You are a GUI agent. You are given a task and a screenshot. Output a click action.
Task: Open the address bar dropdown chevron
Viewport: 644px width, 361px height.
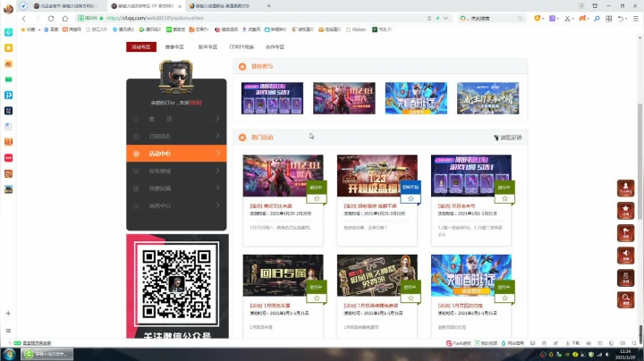[x=445, y=19]
